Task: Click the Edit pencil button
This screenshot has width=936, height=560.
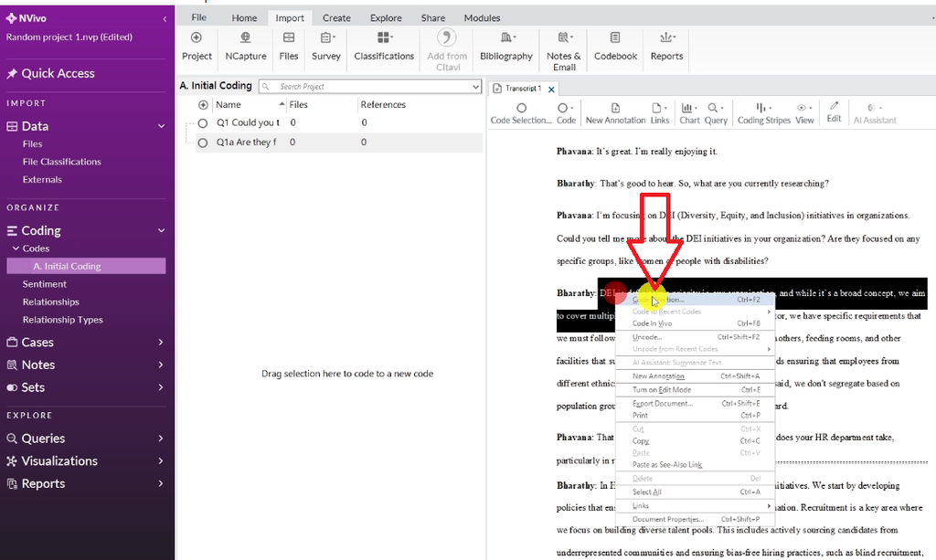Action: tap(834, 111)
